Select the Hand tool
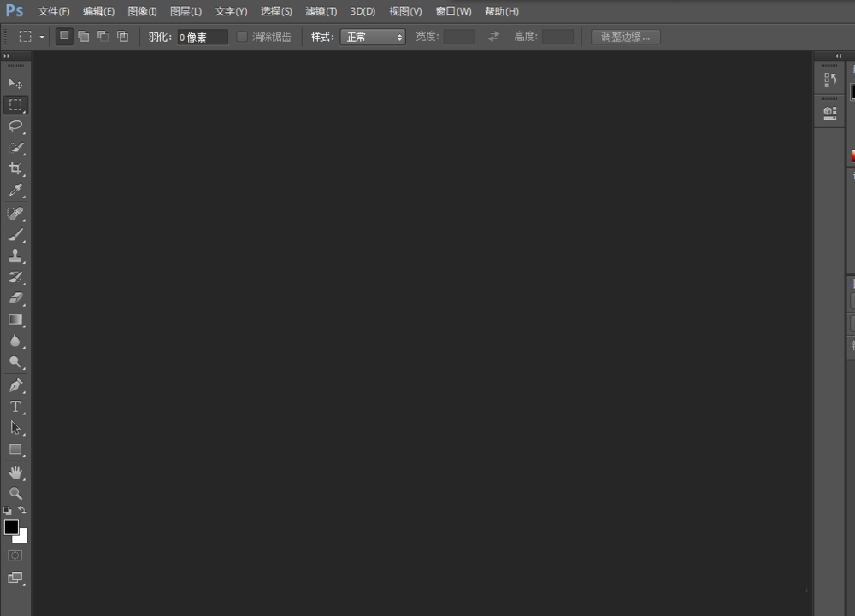Image resolution: width=855 pixels, height=616 pixels. point(15,472)
